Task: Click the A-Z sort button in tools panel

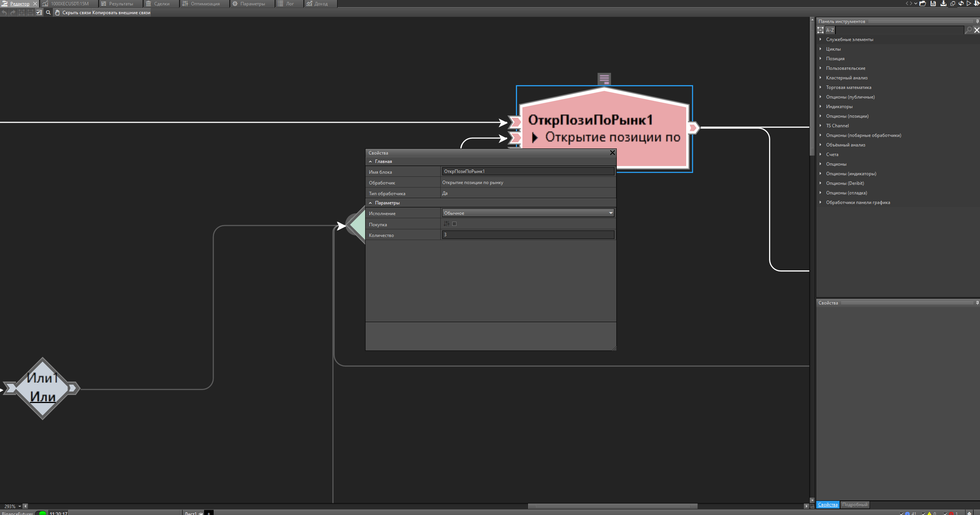Action: pos(830,30)
